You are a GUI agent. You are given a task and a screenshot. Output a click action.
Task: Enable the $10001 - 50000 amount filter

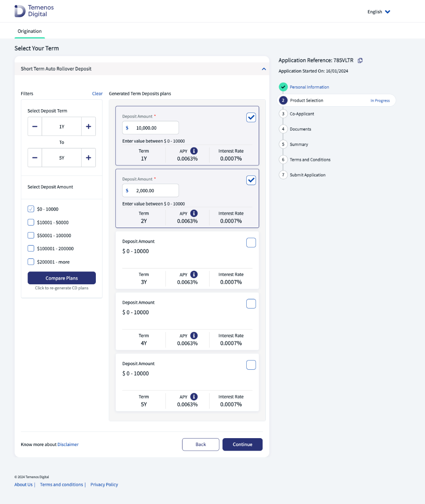pos(31,222)
